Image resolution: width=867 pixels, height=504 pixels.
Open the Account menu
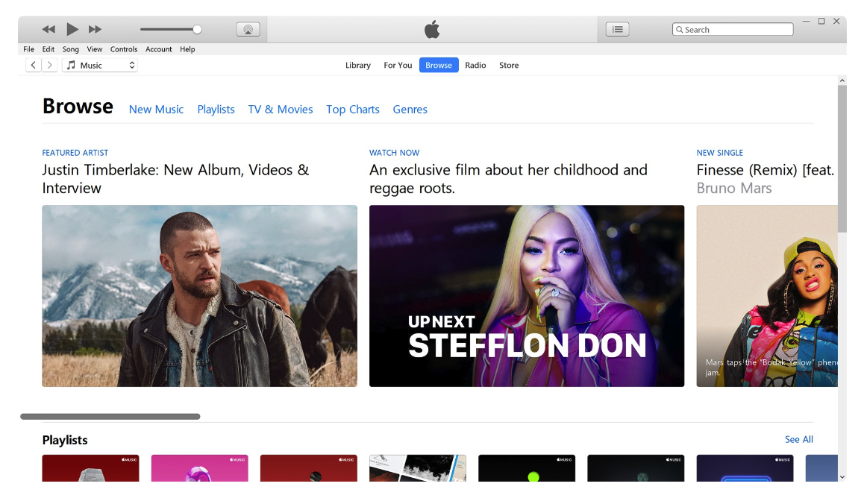159,49
